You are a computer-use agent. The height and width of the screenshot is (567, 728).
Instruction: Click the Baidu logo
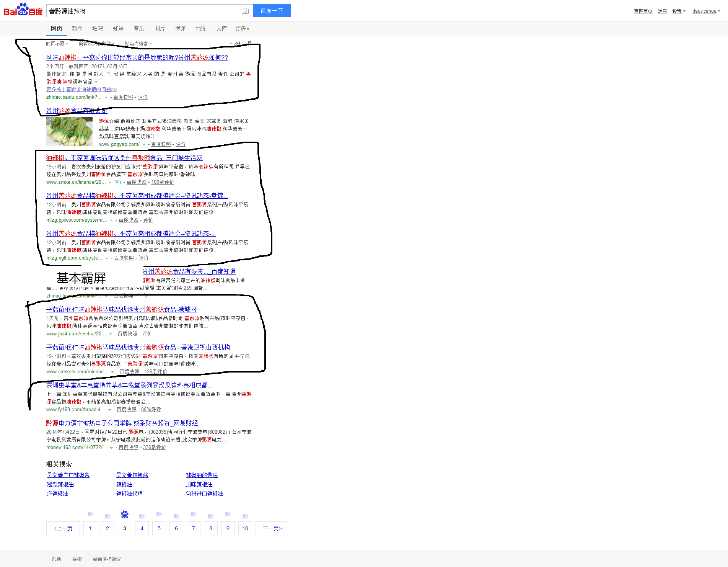click(x=23, y=10)
